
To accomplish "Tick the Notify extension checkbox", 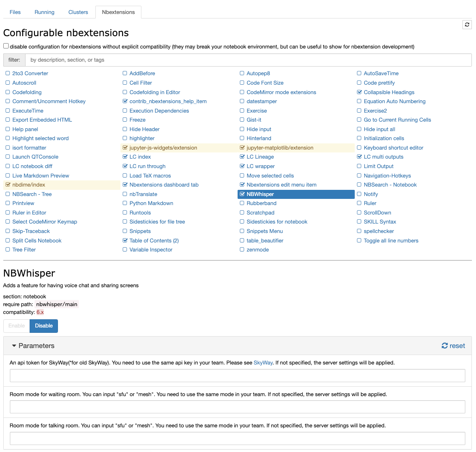I will [359, 194].
